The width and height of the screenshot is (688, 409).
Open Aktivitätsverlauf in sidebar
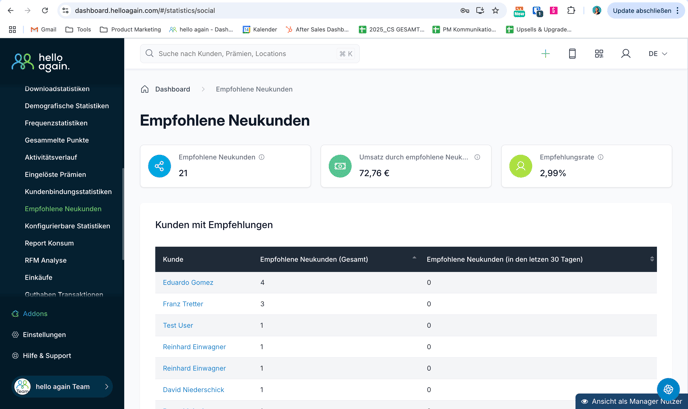pos(51,157)
